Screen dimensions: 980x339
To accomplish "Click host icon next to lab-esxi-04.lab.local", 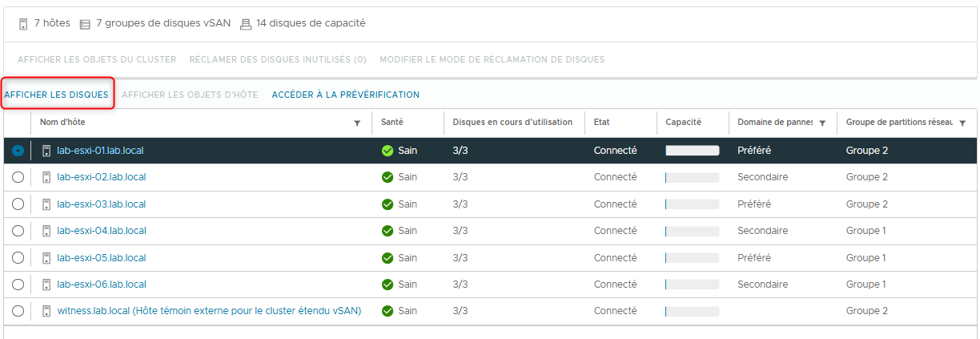I will click(46, 231).
